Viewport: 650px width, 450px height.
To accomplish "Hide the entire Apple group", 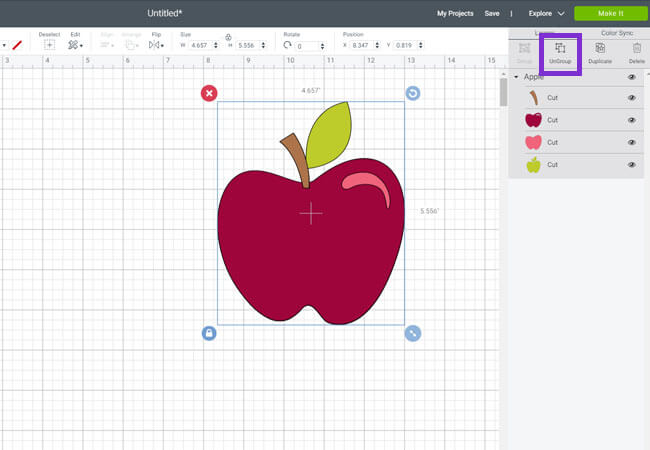I will tap(632, 77).
